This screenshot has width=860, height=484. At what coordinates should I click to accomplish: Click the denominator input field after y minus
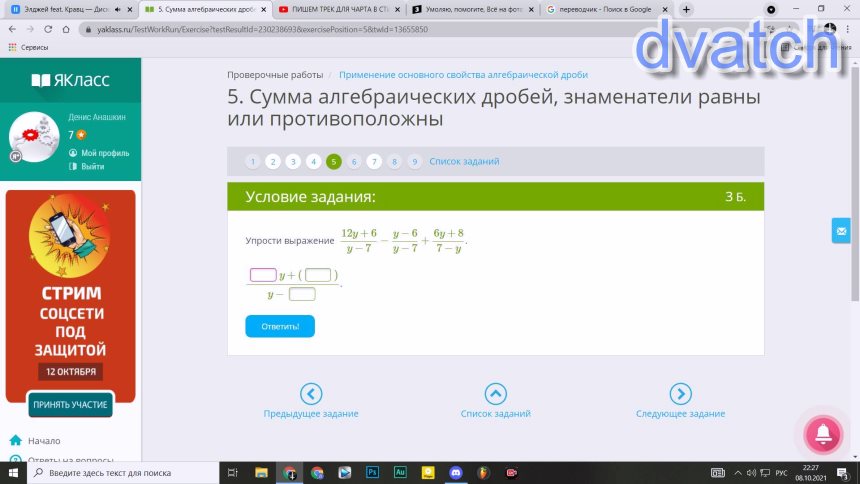[x=302, y=294]
